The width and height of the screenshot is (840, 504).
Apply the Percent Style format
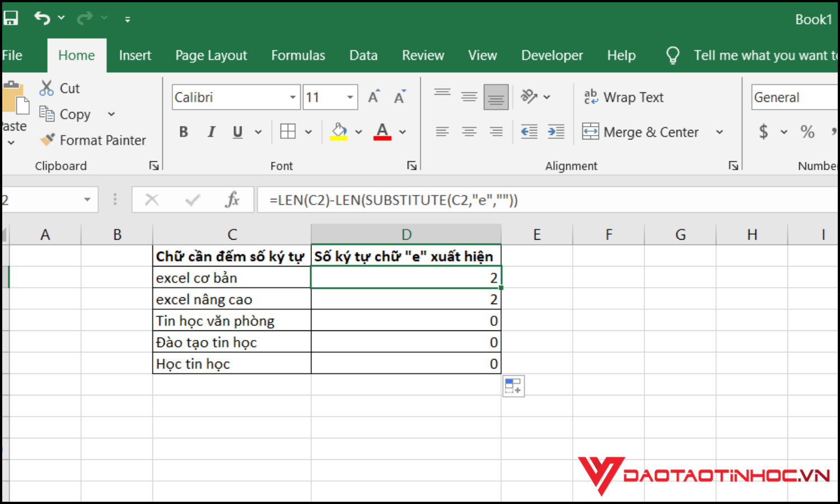(807, 132)
